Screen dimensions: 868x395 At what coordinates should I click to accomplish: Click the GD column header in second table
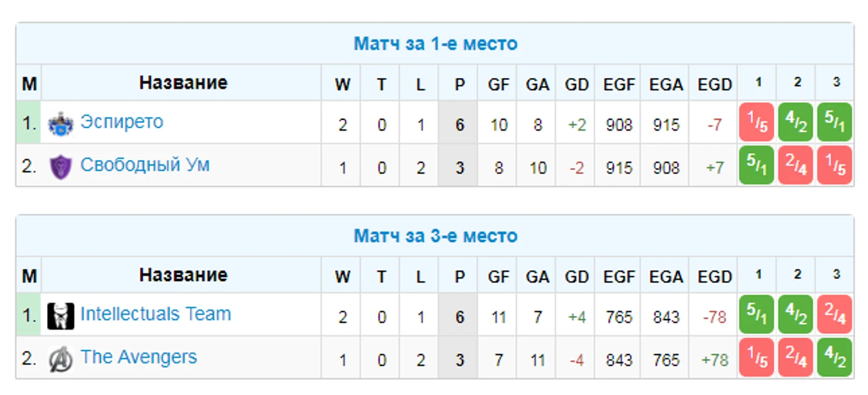(x=576, y=277)
